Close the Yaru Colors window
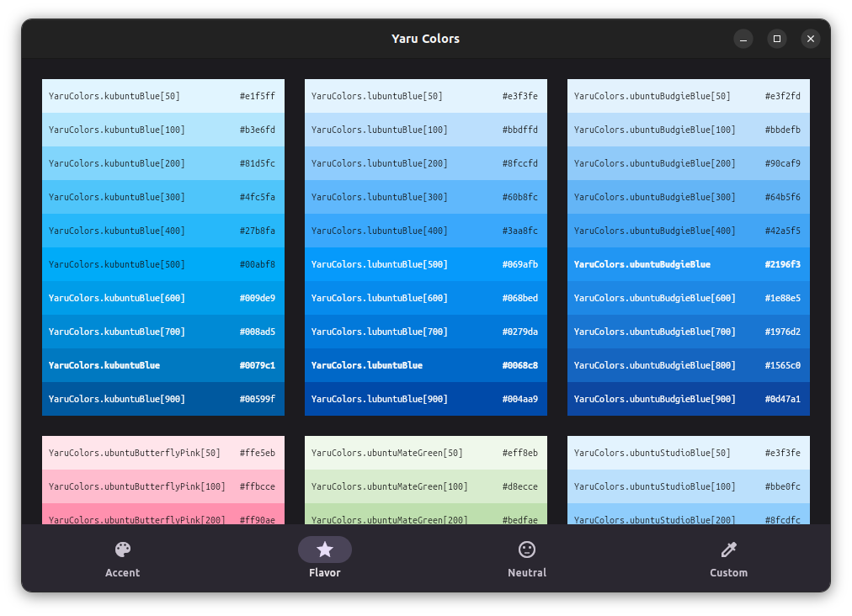 811,39
